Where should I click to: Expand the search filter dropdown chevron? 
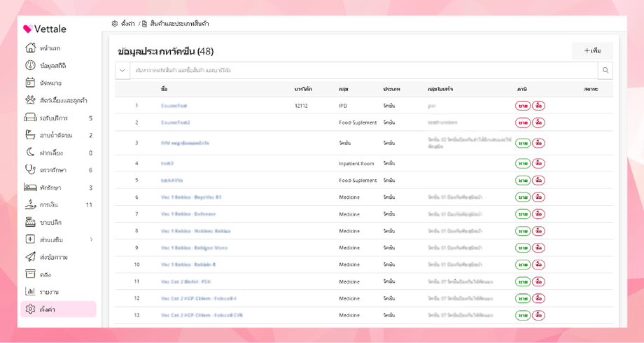[122, 71]
